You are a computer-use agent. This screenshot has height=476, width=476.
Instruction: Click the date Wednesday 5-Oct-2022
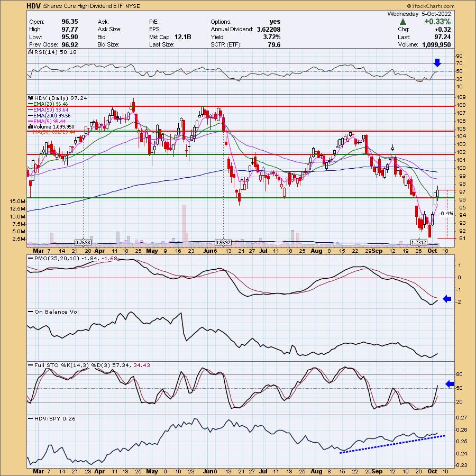tap(419, 14)
